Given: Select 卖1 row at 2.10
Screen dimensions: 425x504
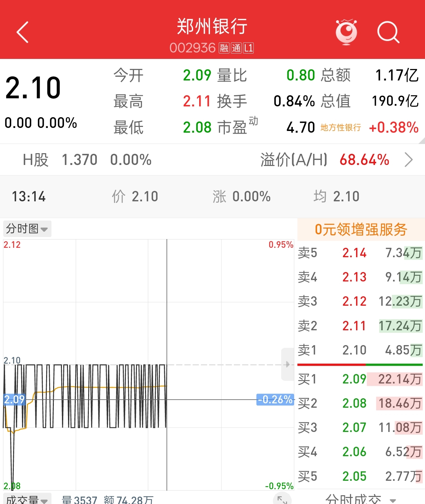Looking at the screenshot, I should (x=360, y=350).
